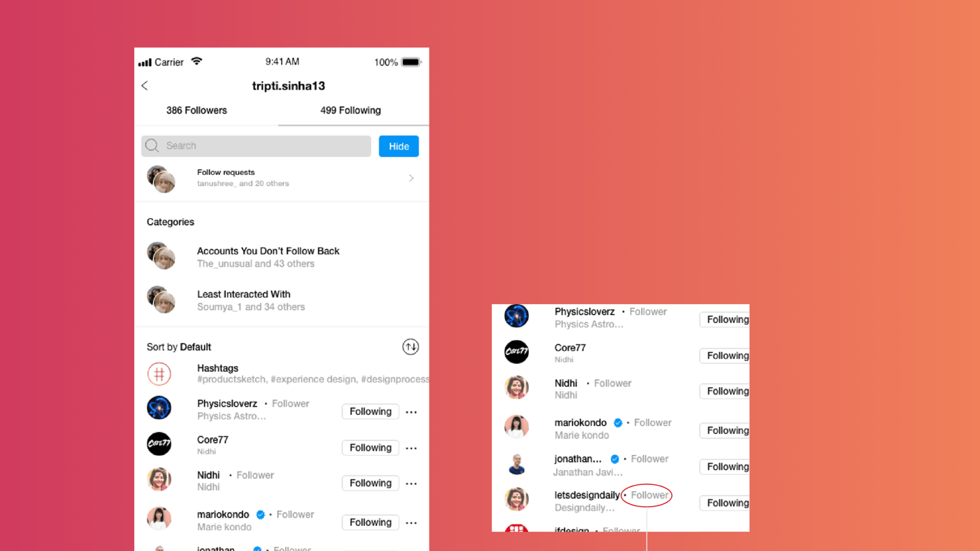Click the three dots beside Nidhi
Image resolution: width=980 pixels, height=551 pixels.
411,484
